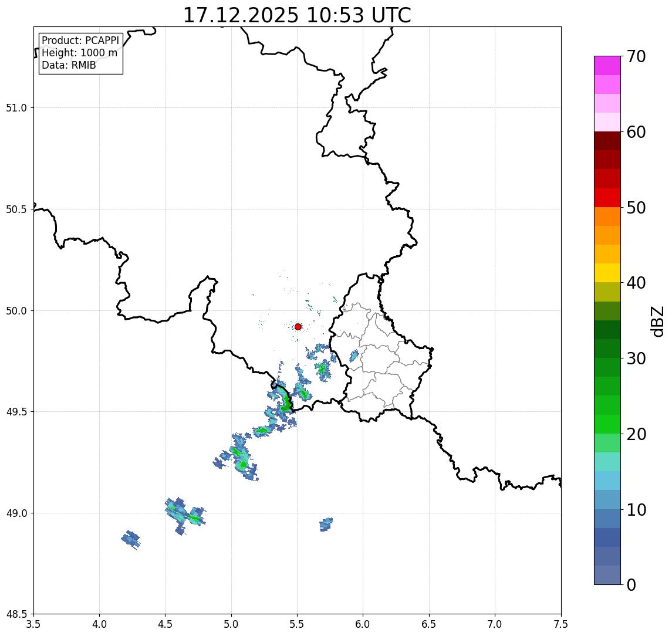The image size is (672, 636).
Task: Click the longitude axis label 3.5
Action: point(33,624)
